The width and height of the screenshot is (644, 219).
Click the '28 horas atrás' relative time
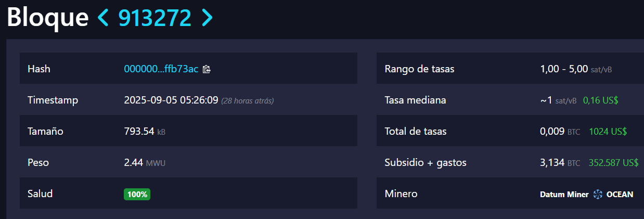point(248,101)
